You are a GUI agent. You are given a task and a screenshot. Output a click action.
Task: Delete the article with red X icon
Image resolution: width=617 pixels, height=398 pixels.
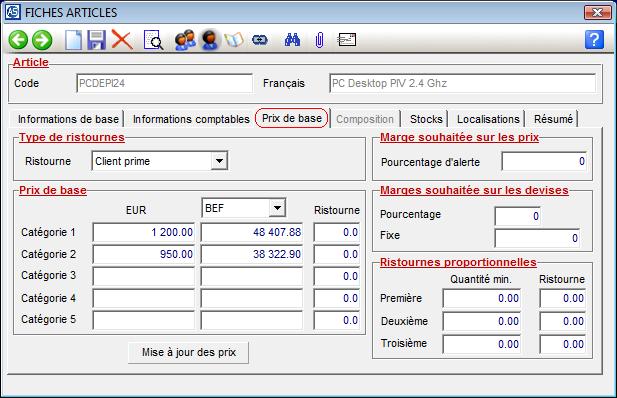122,40
